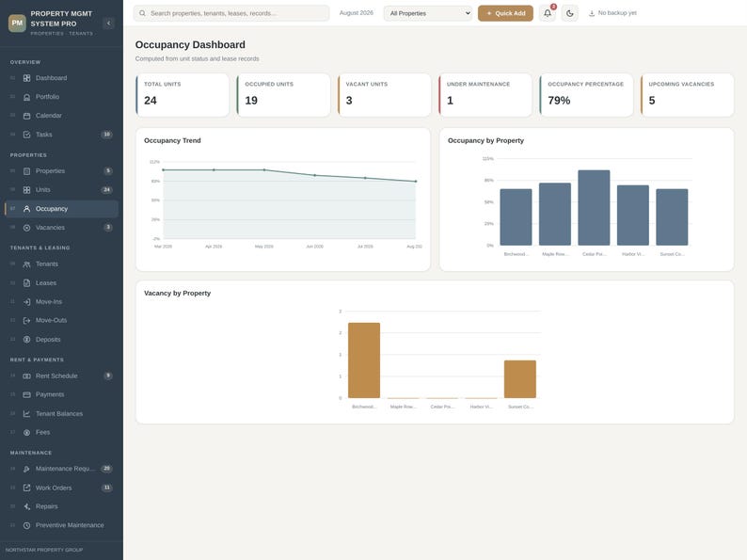
Task: Click the Harbor bar in Occupancy by Property
Action: coord(633,216)
